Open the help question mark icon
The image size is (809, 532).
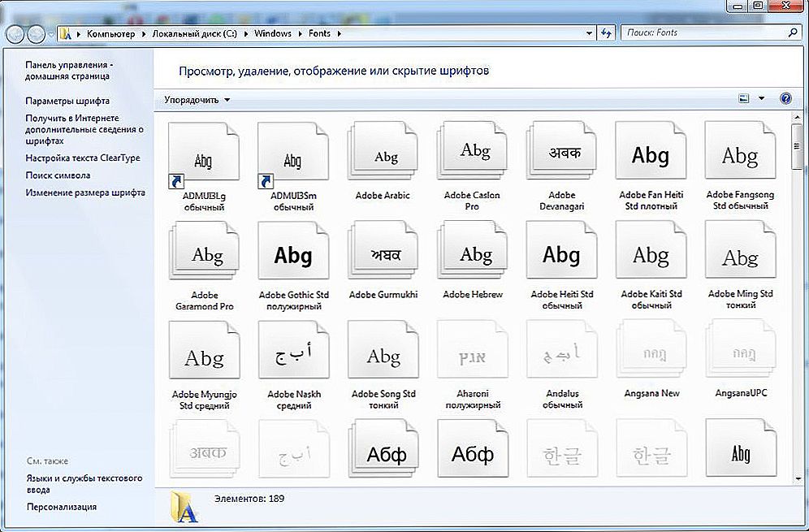coord(785,98)
